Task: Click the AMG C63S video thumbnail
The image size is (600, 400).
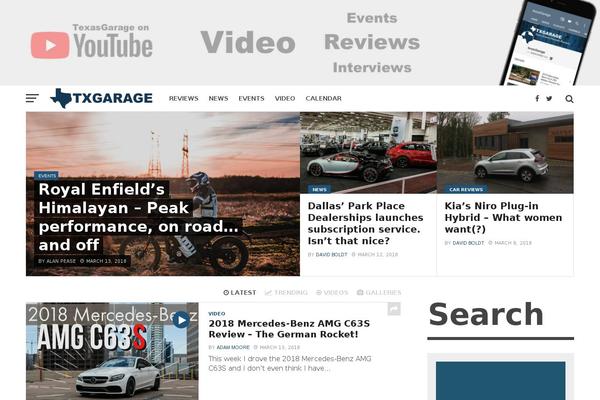Action: coord(112,351)
